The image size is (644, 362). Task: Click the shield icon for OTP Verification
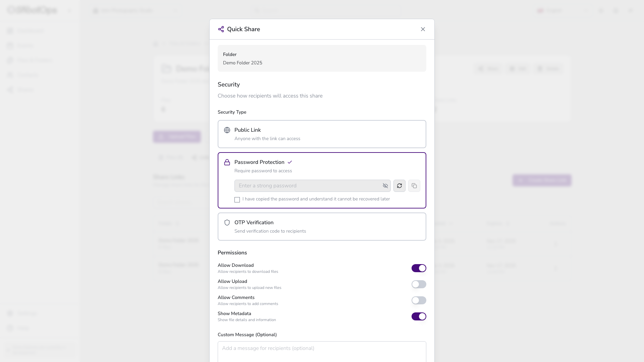point(227,223)
